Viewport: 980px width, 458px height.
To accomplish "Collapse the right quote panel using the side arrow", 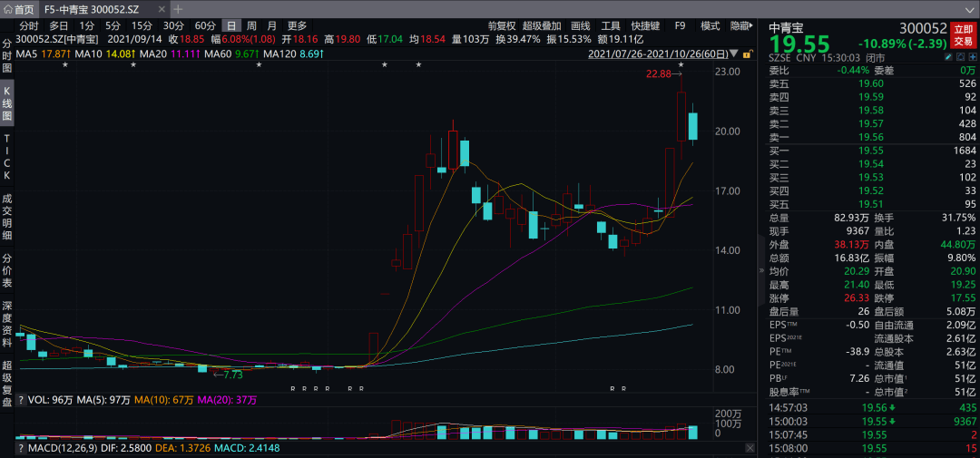I will point(759,270).
